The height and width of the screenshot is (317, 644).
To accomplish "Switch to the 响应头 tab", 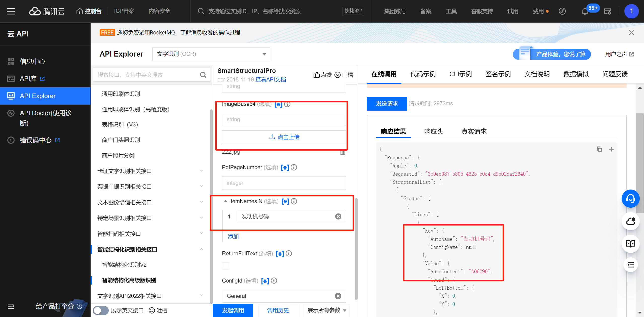I will point(433,131).
